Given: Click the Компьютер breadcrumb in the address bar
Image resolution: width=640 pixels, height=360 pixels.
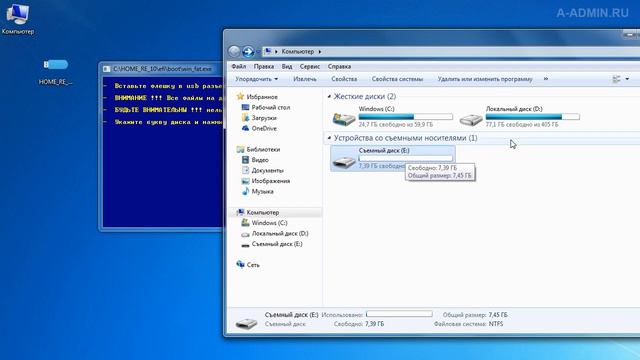Looking at the screenshot, I should (x=298, y=52).
